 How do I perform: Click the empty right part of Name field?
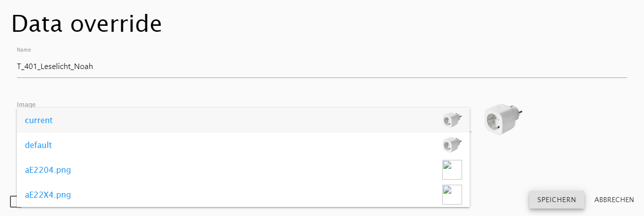(x=398, y=67)
